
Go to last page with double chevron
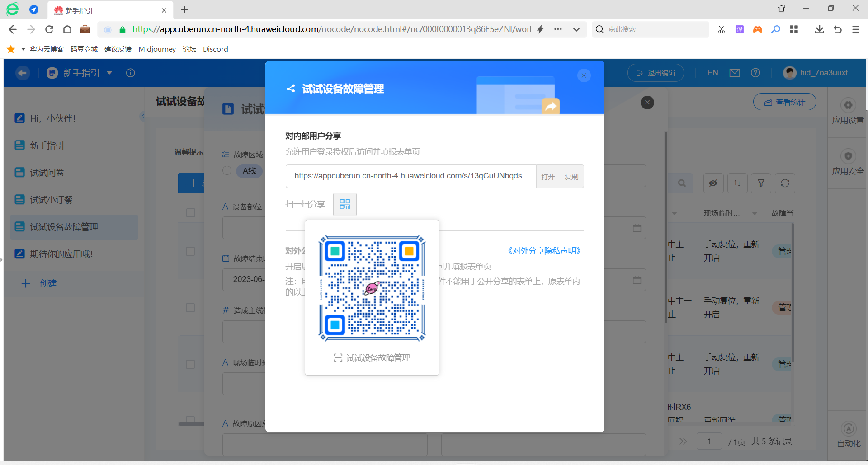[683, 441]
